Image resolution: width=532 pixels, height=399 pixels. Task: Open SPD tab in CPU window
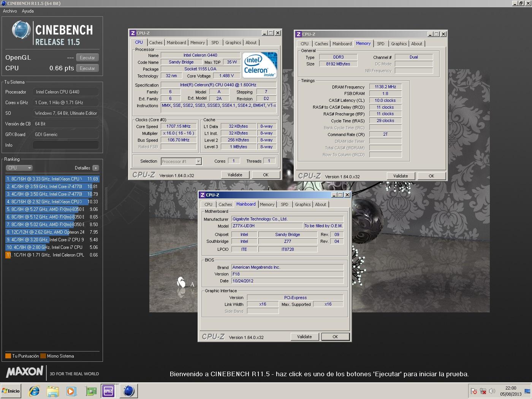click(215, 43)
